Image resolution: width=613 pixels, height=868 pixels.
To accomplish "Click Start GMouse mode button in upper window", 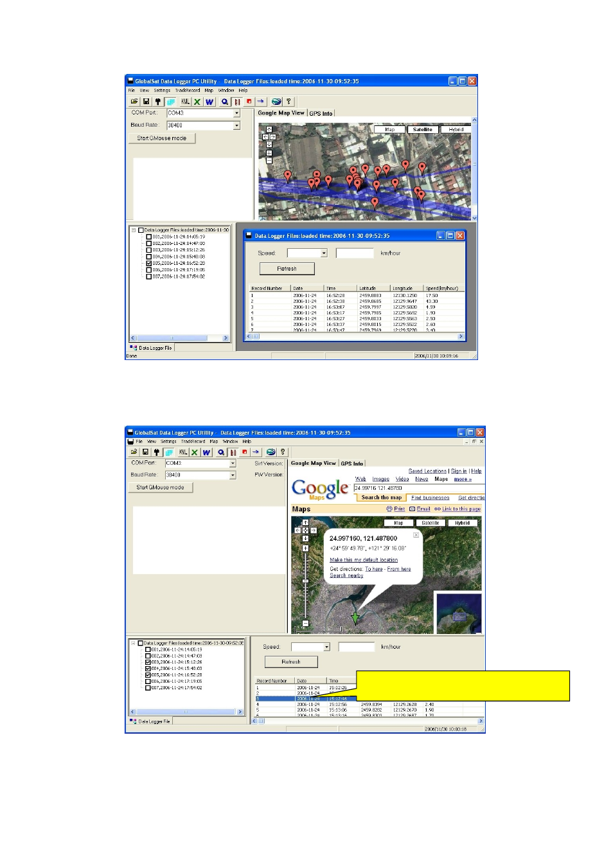I will 162,138.
